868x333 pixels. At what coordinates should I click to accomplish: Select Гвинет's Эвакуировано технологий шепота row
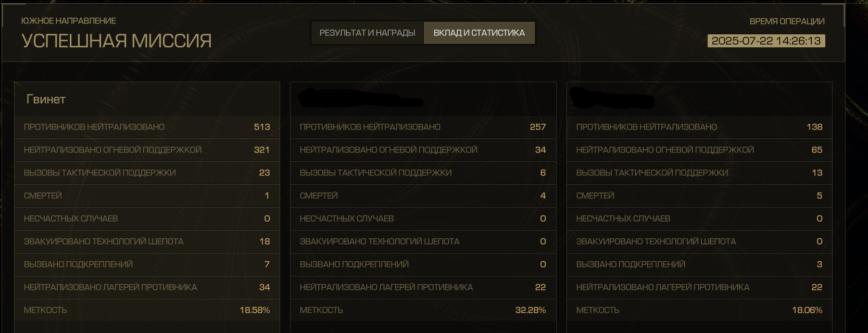tap(147, 241)
